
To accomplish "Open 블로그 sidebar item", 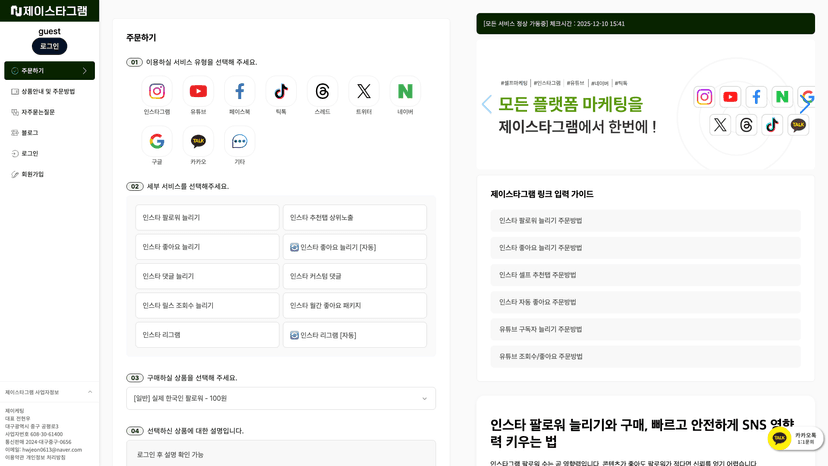I will coord(50,133).
